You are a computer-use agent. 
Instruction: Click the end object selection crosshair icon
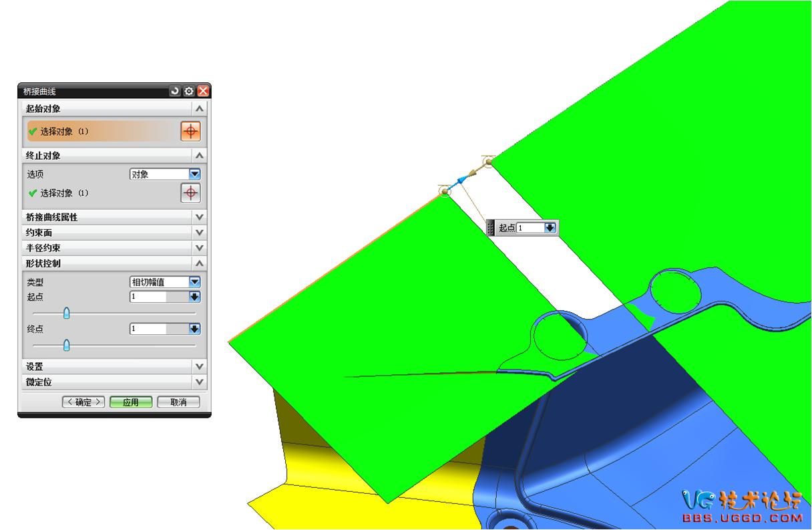point(190,193)
